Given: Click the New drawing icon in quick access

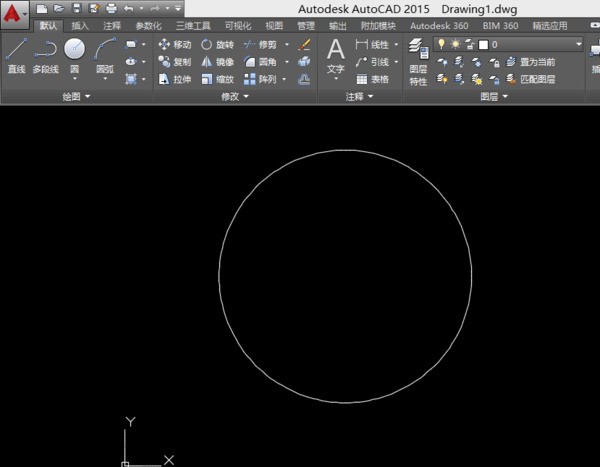Looking at the screenshot, I should [42, 8].
